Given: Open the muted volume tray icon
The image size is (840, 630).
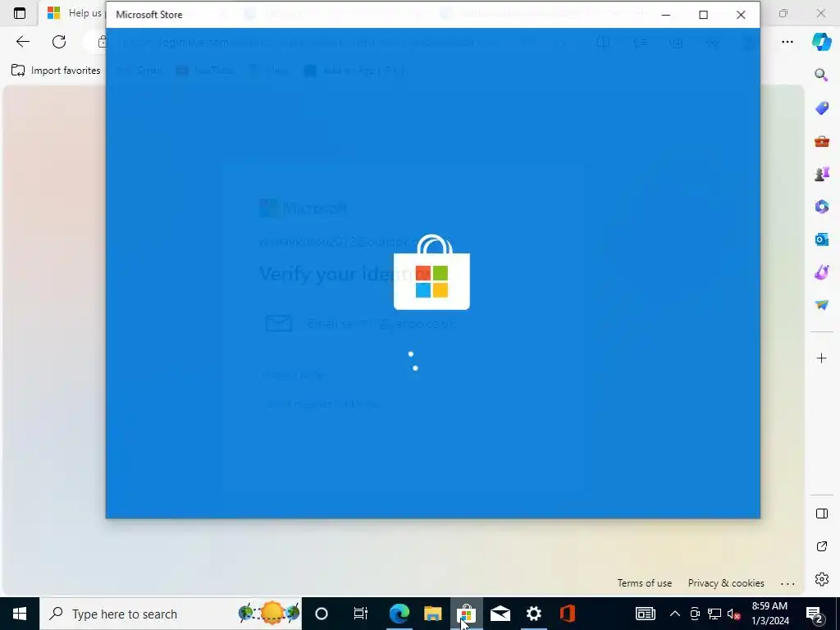Looking at the screenshot, I should coord(734,614).
